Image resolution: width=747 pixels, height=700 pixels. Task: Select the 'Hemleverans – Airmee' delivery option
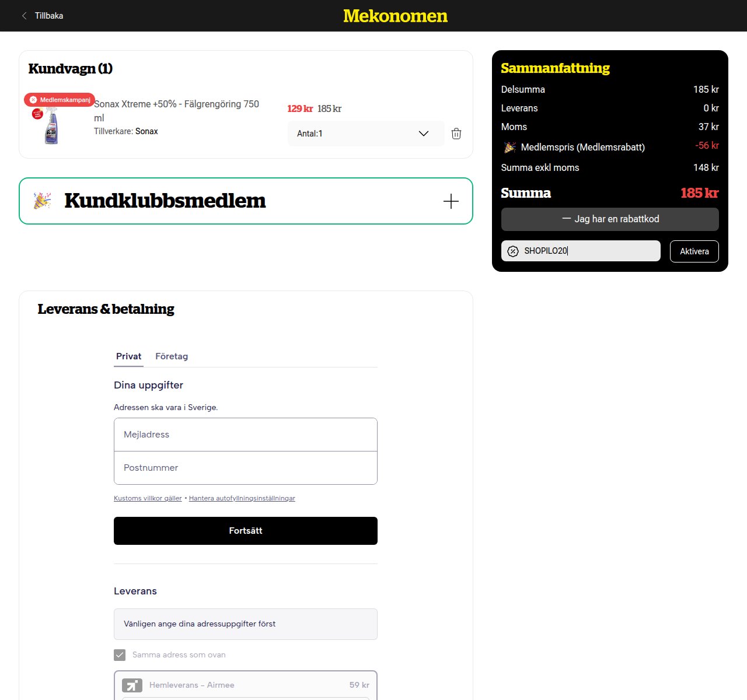tap(246, 685)
